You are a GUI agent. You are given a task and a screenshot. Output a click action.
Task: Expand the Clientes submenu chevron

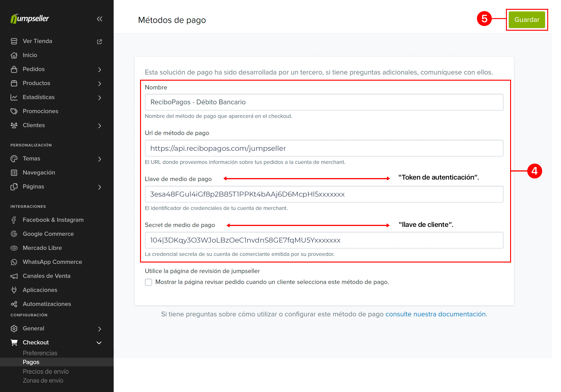[100, 126]
